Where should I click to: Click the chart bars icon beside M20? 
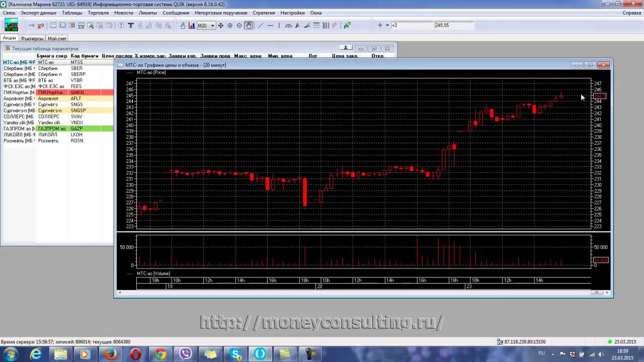[x=192, y=26]
